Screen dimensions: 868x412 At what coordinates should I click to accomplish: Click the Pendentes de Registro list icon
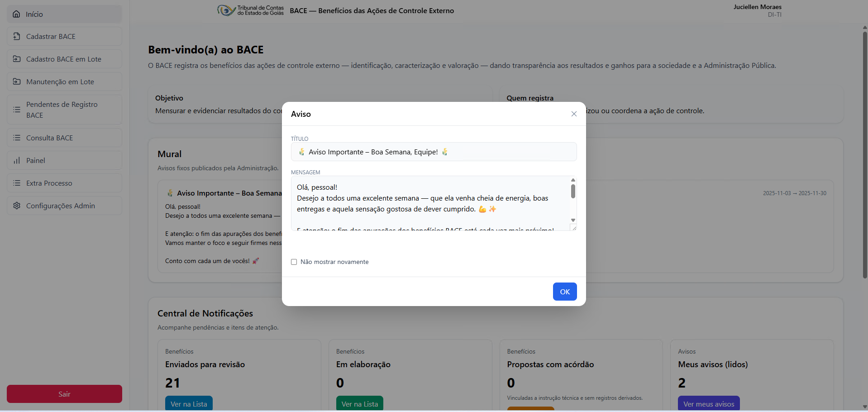17,110
